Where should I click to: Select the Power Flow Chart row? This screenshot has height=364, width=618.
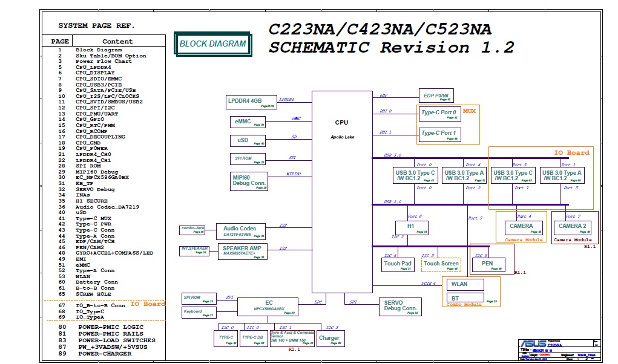(102, 62)
